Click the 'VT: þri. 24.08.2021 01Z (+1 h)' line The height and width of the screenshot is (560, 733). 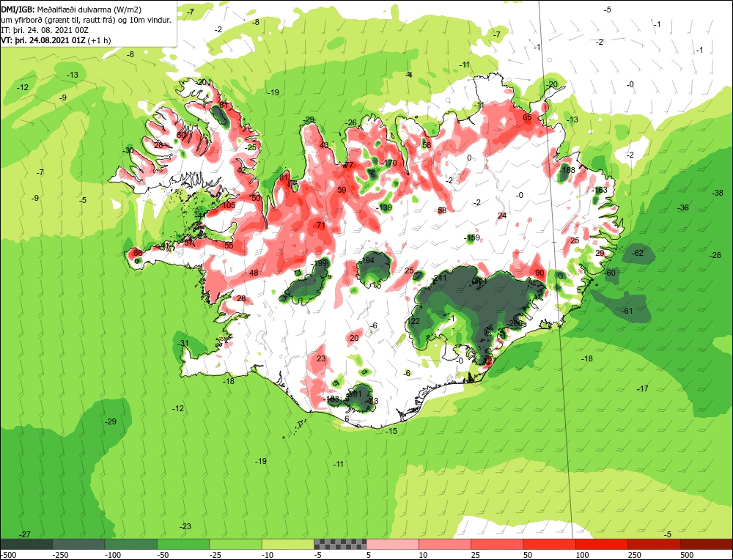[x=56, y=40]
